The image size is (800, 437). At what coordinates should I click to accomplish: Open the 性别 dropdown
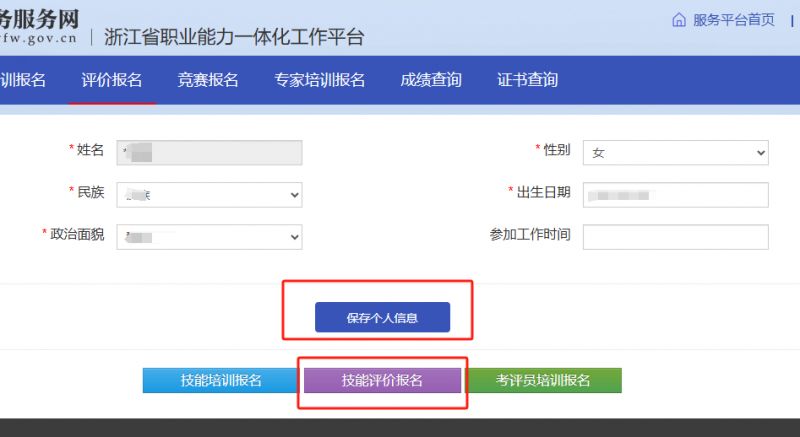[676, 152]
